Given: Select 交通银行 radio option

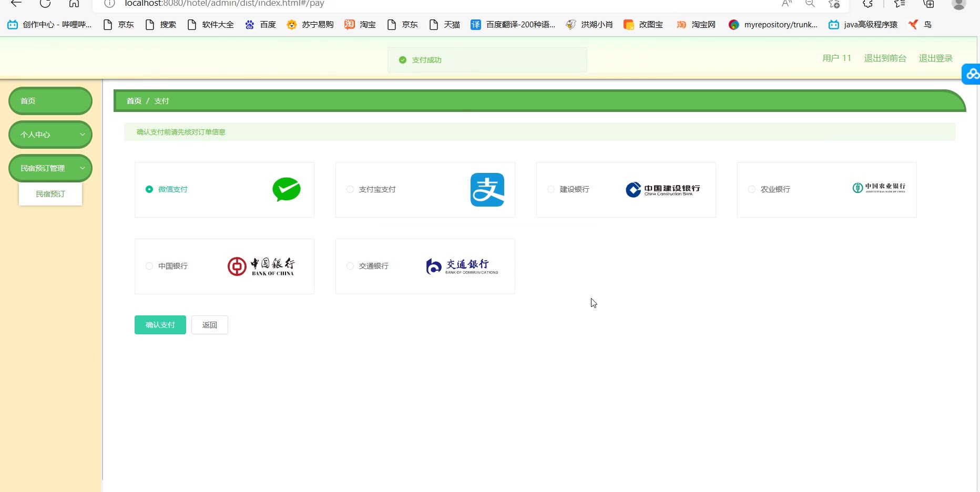Looking at the screenshot, I should click(x=350, y=266).
